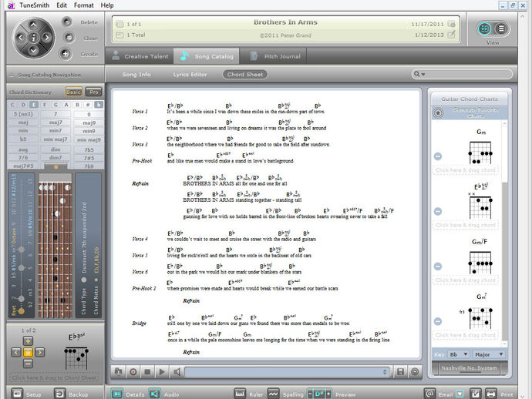
Task: Click the remove chord voicing minus button
Action: (28, 364)
